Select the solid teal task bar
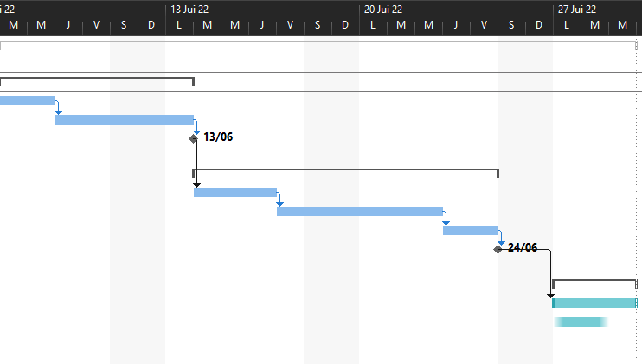642x364 pixels. 594,303
